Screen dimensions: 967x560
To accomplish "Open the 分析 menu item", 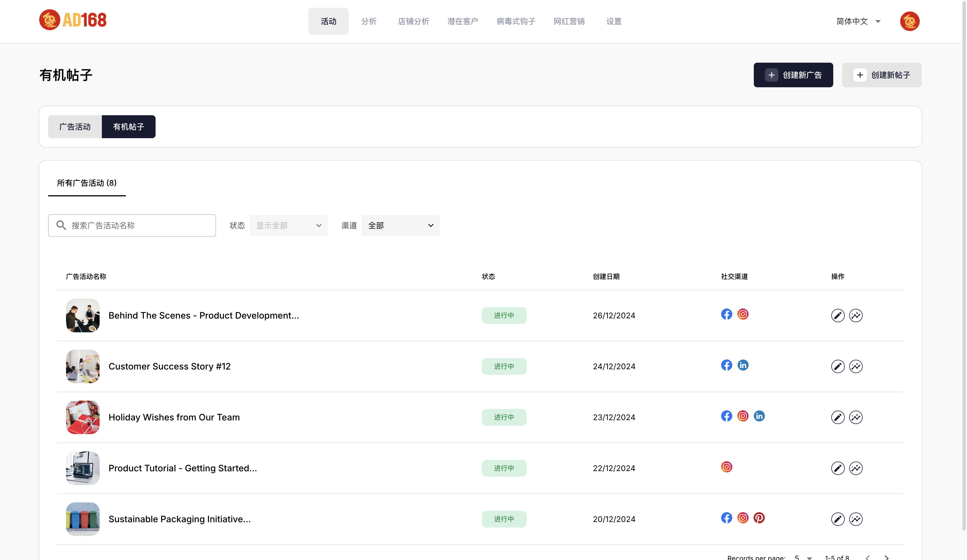I will (x=369, y=22).
